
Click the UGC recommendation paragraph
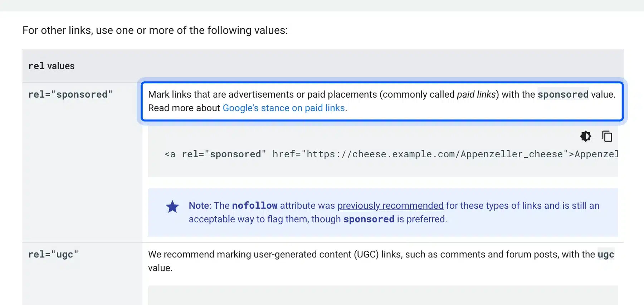[x=381, y=261]
